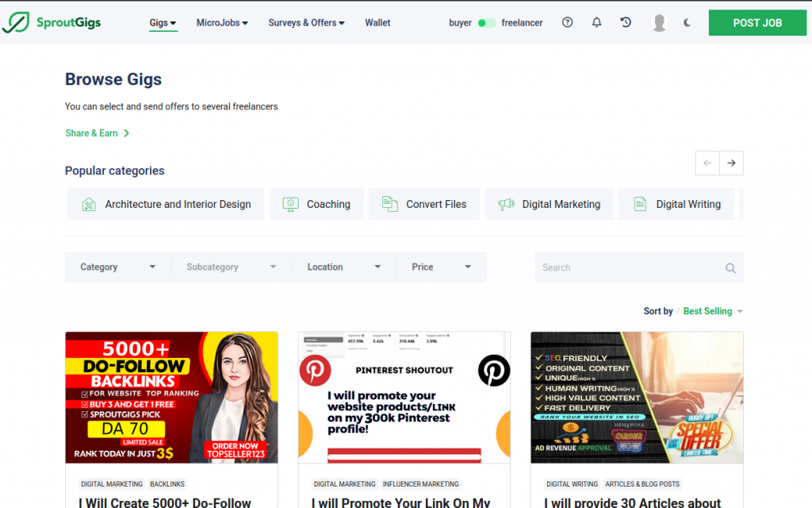Click the Architecture and Interior Design icon
The height and width of the screenshot is (508, 812).
click(89, 204)
